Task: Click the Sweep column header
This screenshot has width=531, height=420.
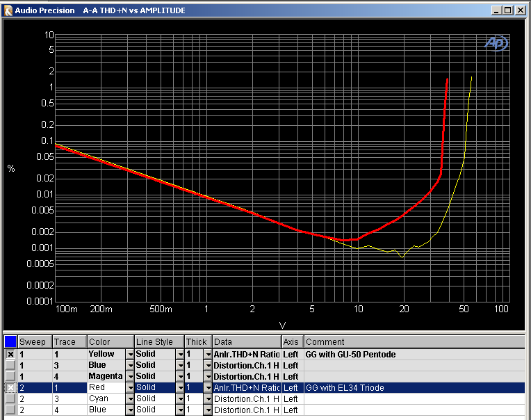Action: point(34,342)
